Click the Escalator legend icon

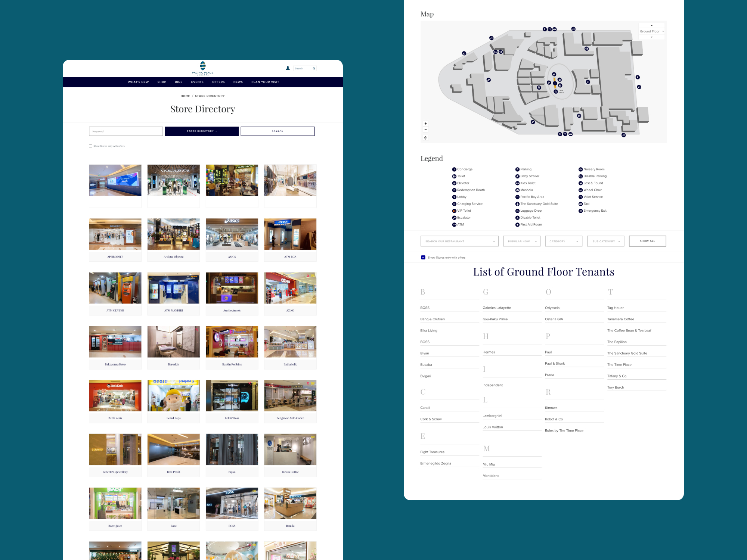coord(454,218)
